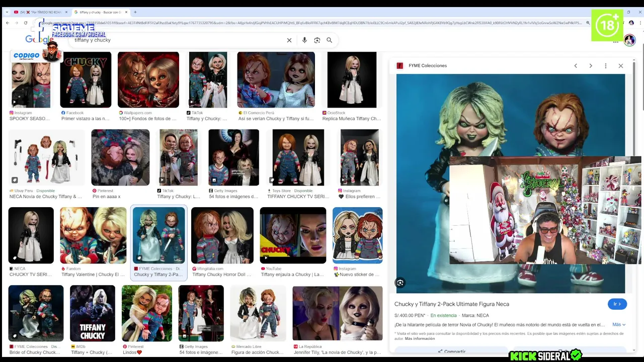The height and width of the screenshot is (362, 644).
Task: Open the YouTube Tiffany enjaula a Chucky video
Action: tap(293, 235)
